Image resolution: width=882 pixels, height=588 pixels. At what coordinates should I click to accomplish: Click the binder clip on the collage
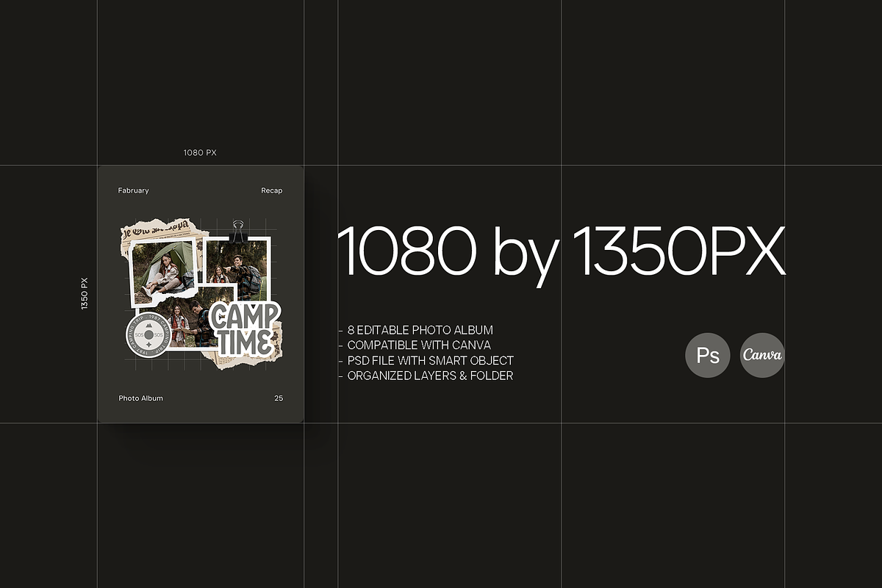coord(238,230)
